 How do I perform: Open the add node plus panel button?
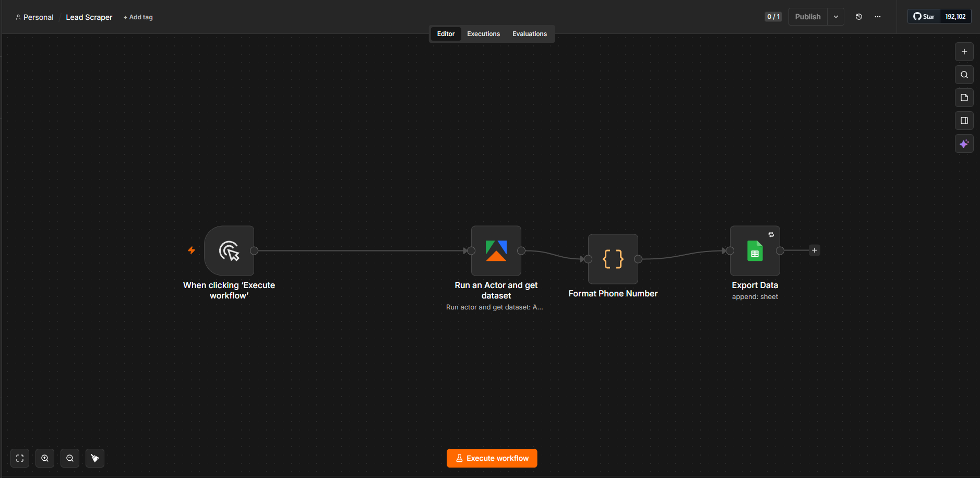(x=964, y=52)
